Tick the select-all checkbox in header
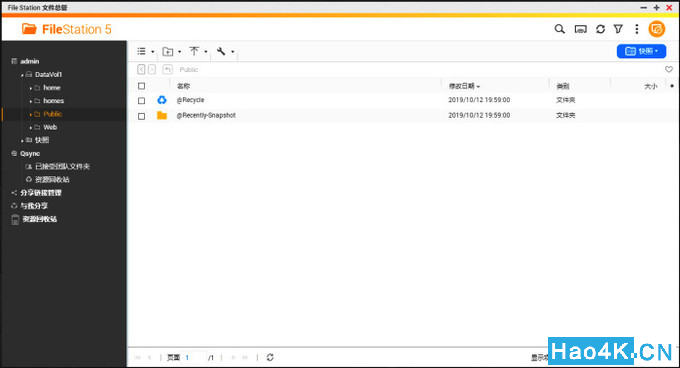This screenshot has width=680, height=368. pyautogui.click(x=141, y=86)
